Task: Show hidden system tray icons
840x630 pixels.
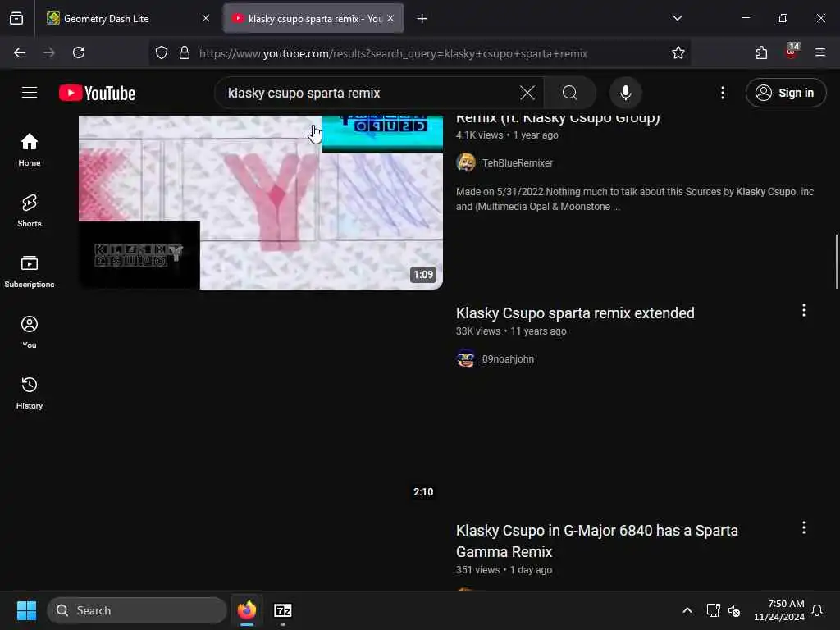Action: 687,610
